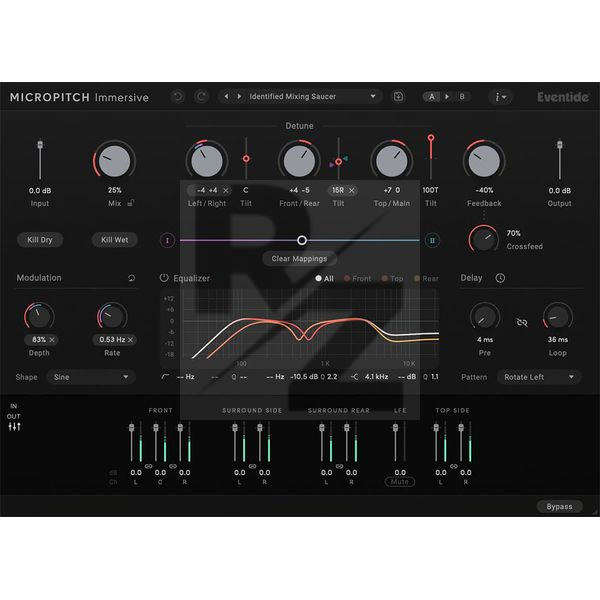
Task: Click the low-cut filter type icon
Action: [165, 377]
